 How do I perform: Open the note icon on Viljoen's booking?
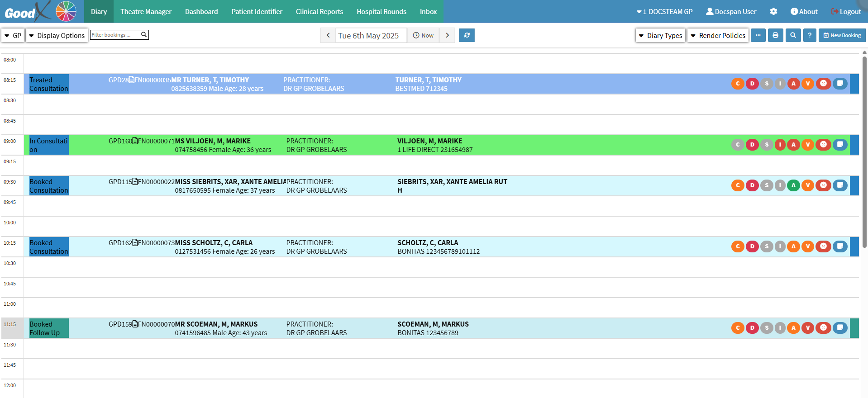click(840, 145)
